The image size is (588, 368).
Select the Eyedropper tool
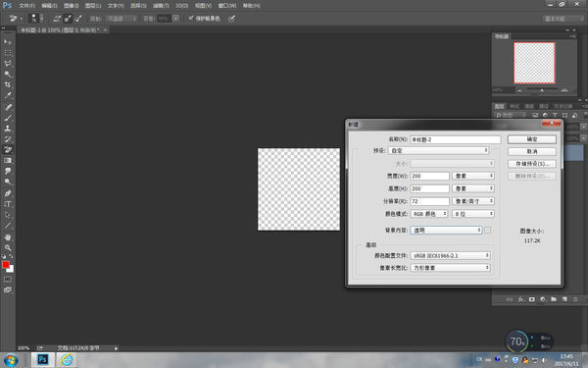click(x=8, y=95)
